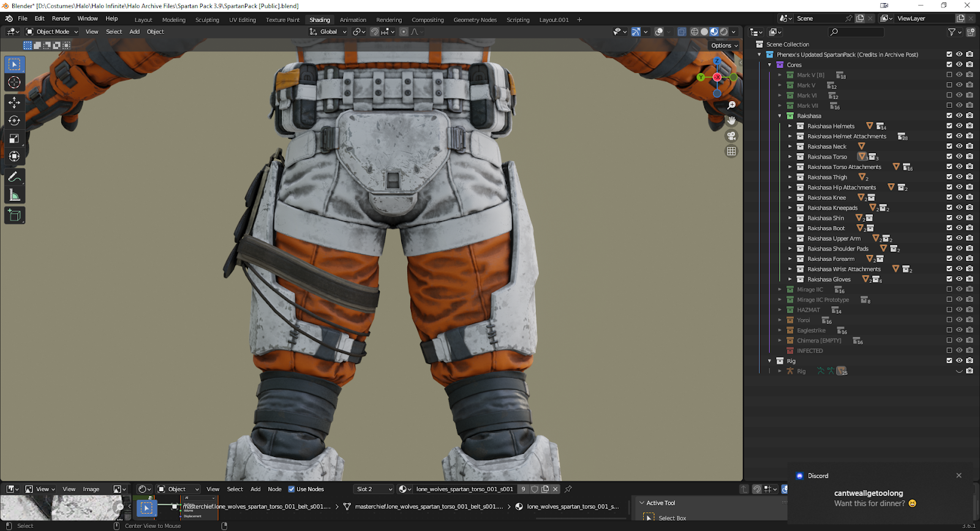
Task: Open the Slot 2 material dropdown
Action: coord(374,489)
